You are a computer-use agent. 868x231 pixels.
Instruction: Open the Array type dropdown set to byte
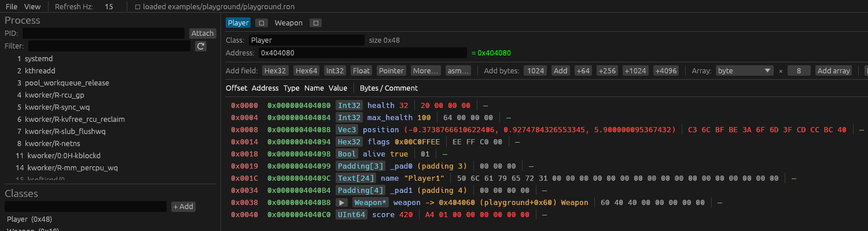click(745, 70)
